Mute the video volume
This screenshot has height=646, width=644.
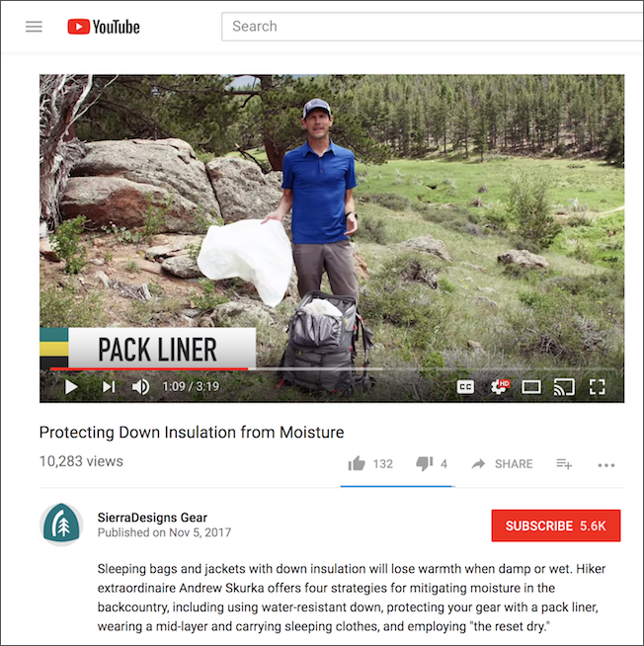140,387
